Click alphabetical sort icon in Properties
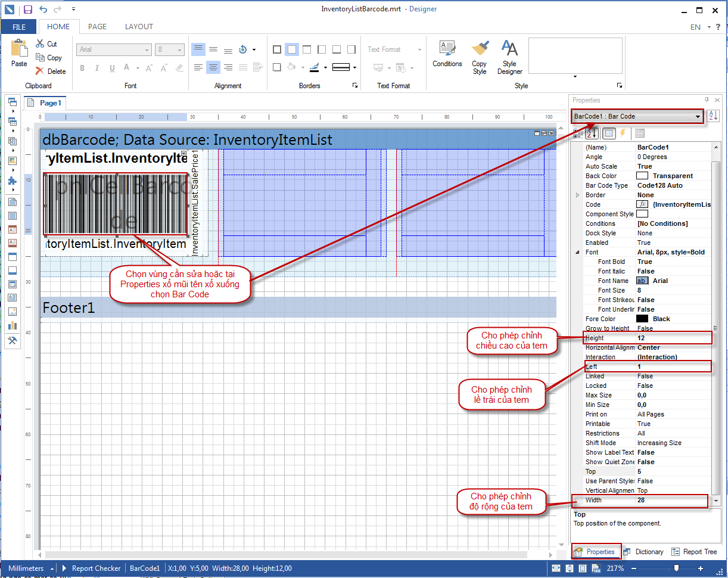This screenshot has width=728, height=578. point(591,133)
